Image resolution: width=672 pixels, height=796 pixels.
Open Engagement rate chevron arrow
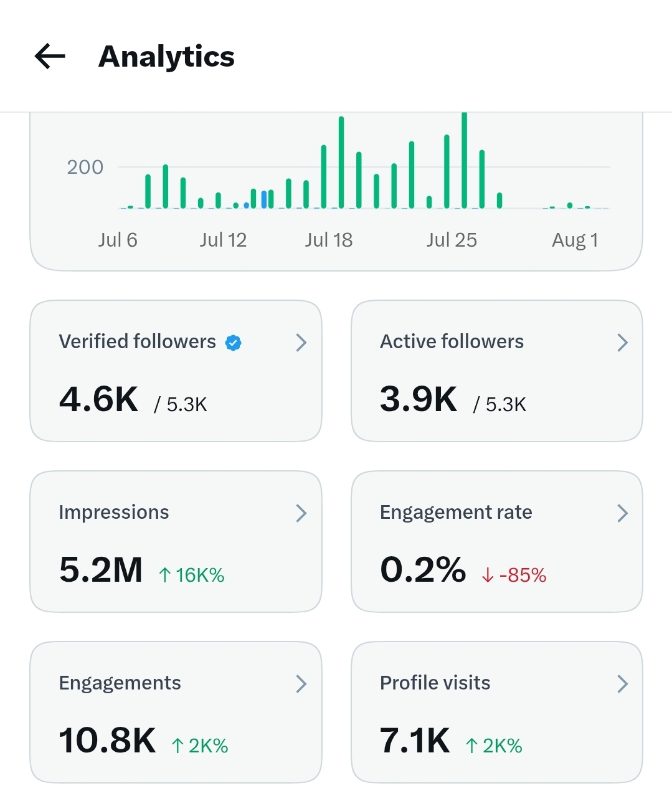(622, 513)
